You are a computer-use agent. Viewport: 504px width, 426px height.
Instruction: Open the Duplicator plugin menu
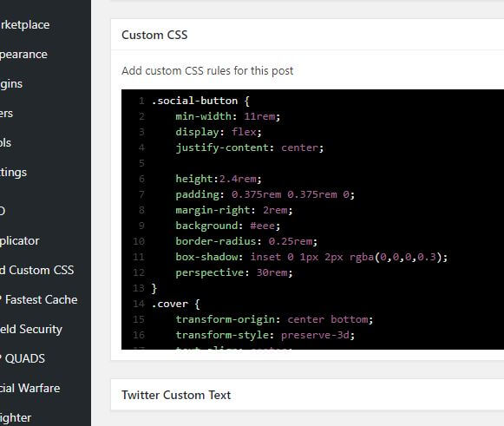(x=20, y=241)
